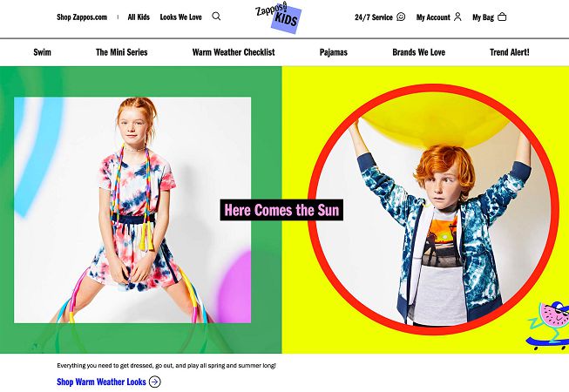Open the Swim menu item

coord(42,52)
